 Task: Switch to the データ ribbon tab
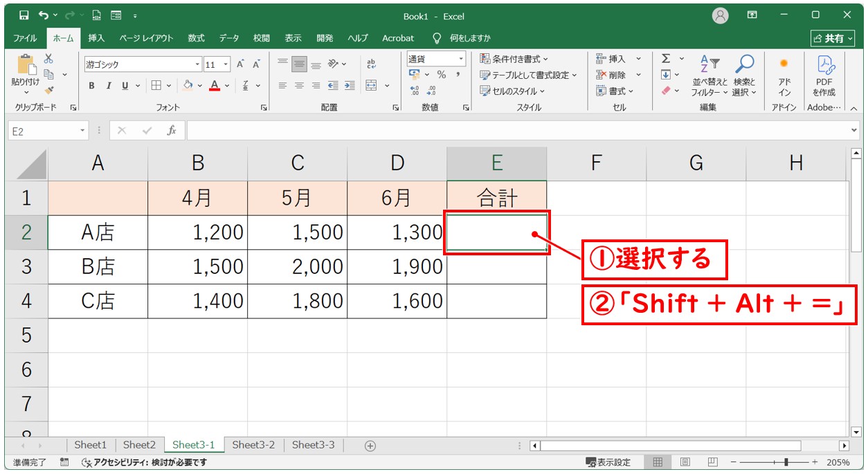[229, 38]
